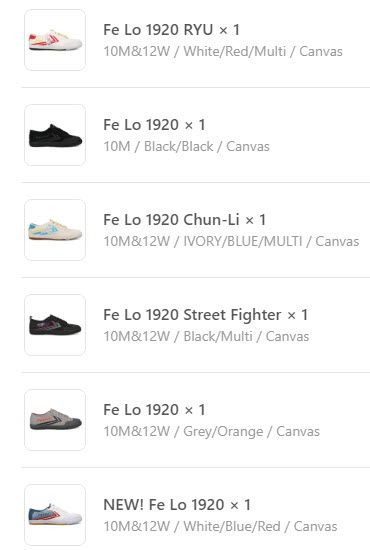The image size is (370, 550).
Task: Open the black Fe Lo 1920 shoe thumbnail
Action: tap(55, 135)
